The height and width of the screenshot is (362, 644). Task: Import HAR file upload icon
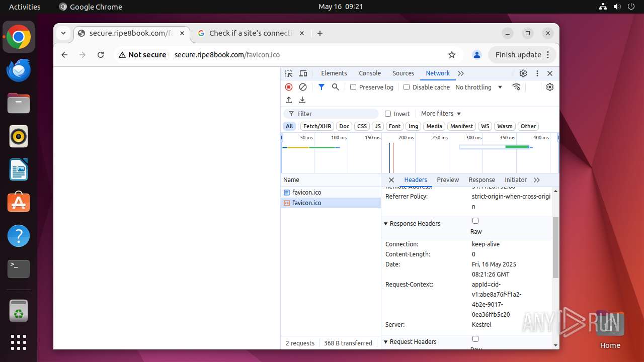(x=289, y=100)
